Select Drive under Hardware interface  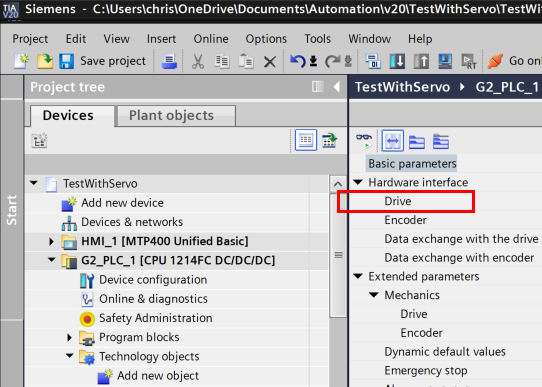398,201
